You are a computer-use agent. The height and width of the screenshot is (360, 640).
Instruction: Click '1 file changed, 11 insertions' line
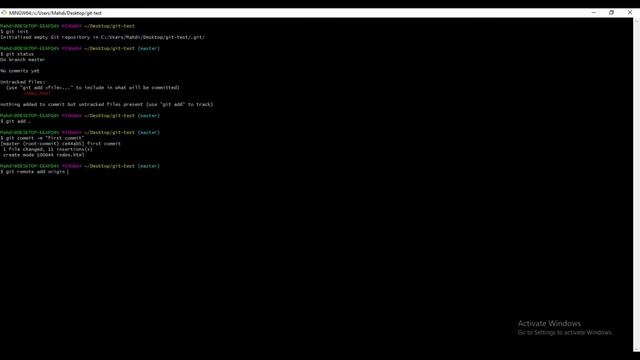click(48, 149)
